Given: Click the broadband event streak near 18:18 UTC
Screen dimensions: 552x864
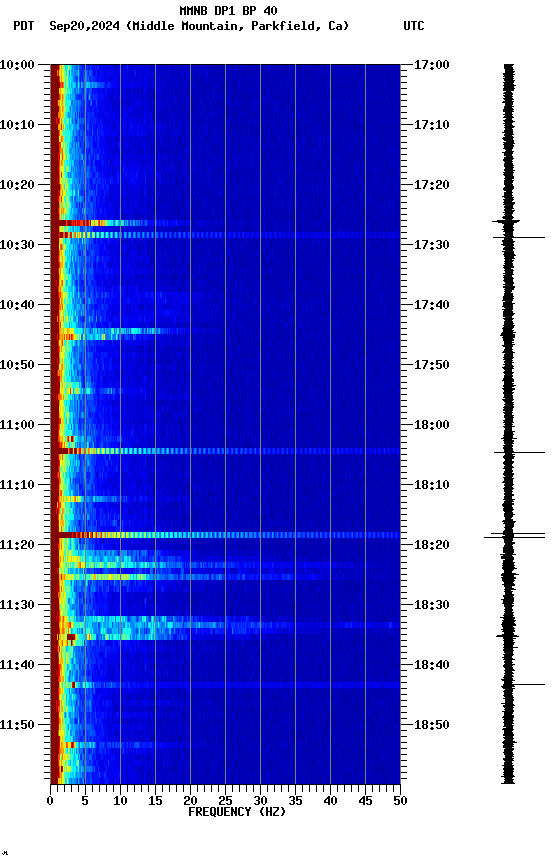Looking at the screenshot, I should coord(225,535).
